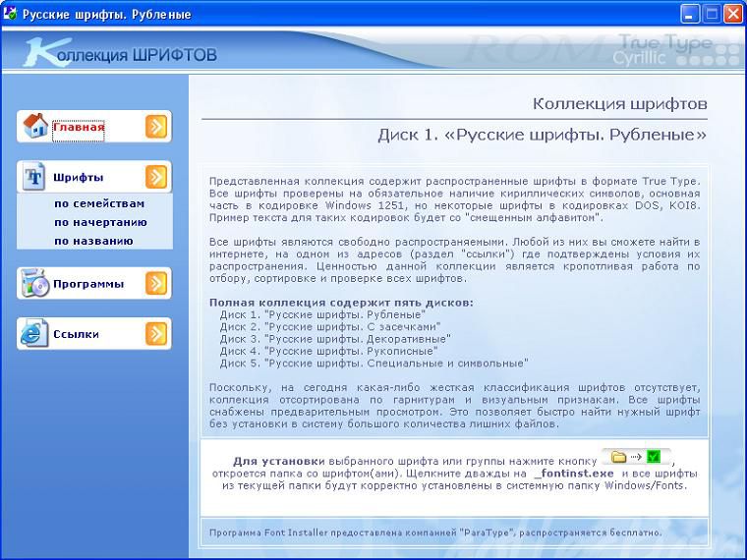Click the Internet Explorer icon beside Ссылки
Viewport: 747px width, 560px height.
pyautogui.click(x=35, y=334)
